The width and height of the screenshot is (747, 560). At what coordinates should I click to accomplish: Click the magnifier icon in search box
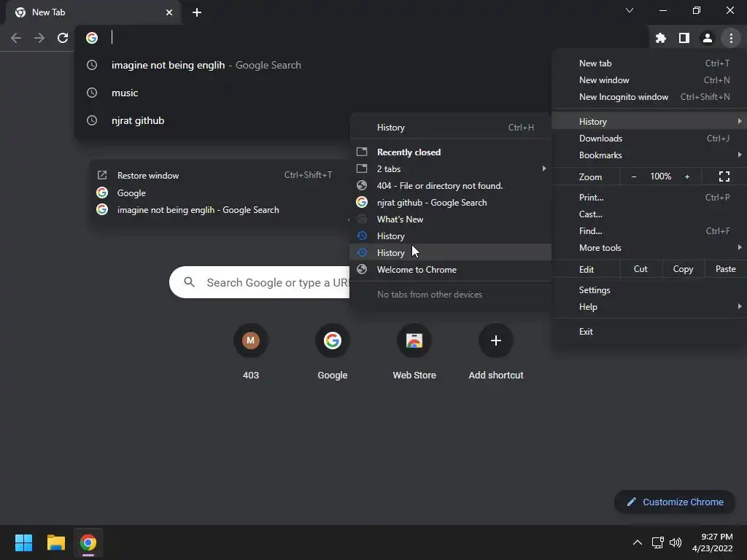pos(189,282)
